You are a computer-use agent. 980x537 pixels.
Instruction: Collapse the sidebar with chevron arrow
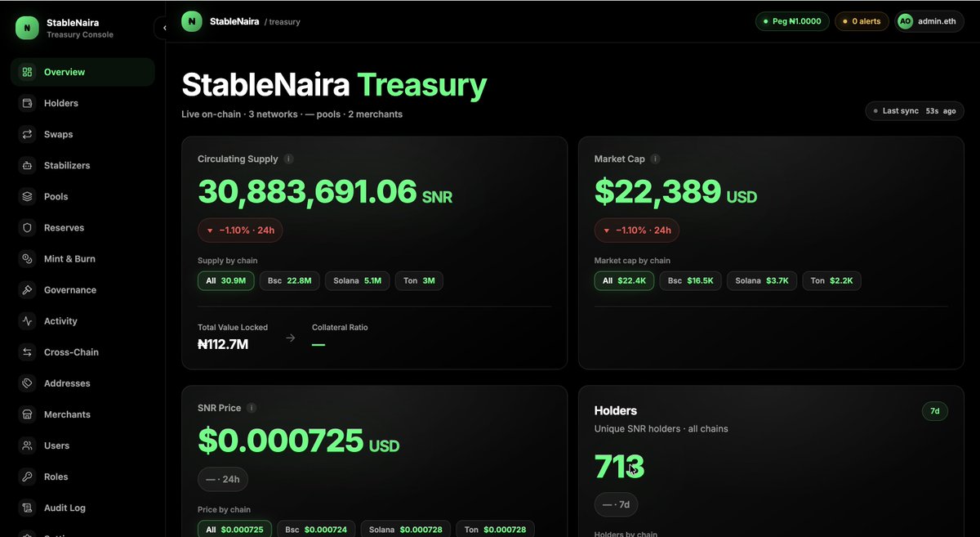164,28
